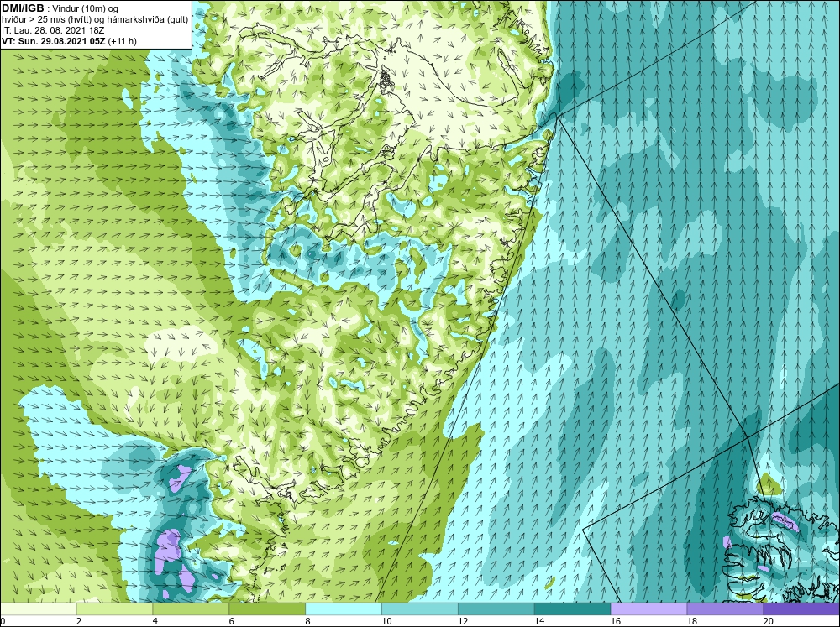Click the 'Vindur (10m) og' text
Screen dimensions: 840x627
[87, 9]
